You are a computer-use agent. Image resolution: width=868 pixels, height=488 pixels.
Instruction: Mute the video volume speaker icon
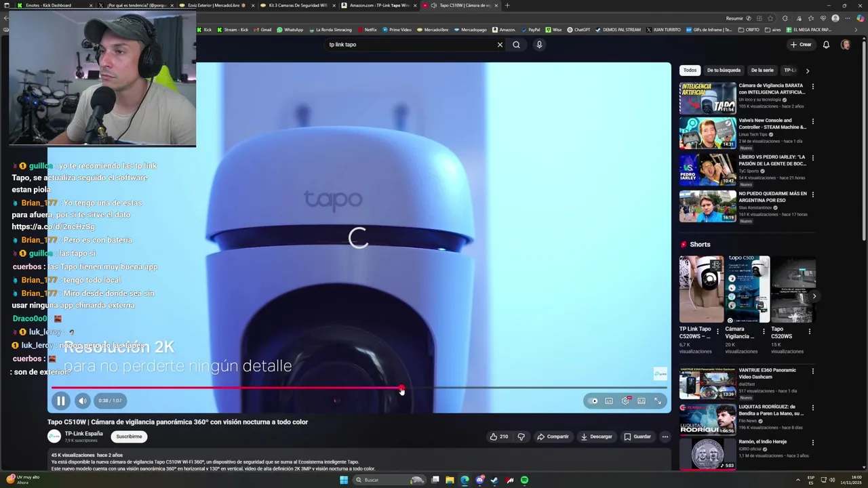[x=82, y=401]
